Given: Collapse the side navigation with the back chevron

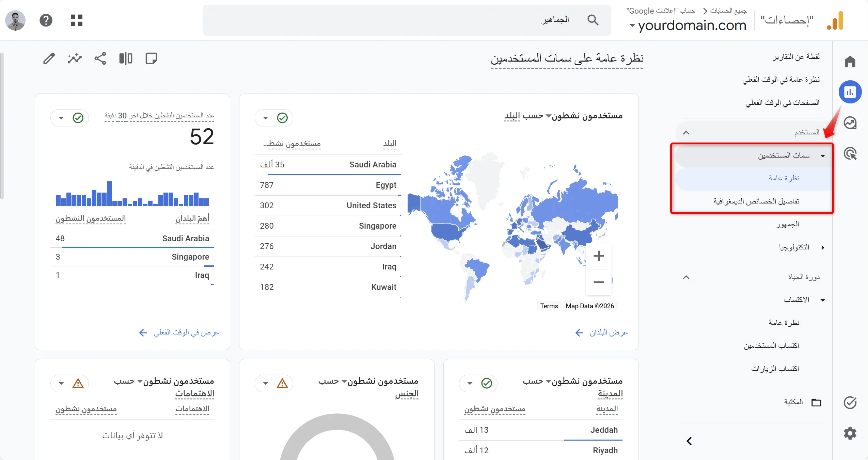Looking at the screenshot, I should [689, 441].
